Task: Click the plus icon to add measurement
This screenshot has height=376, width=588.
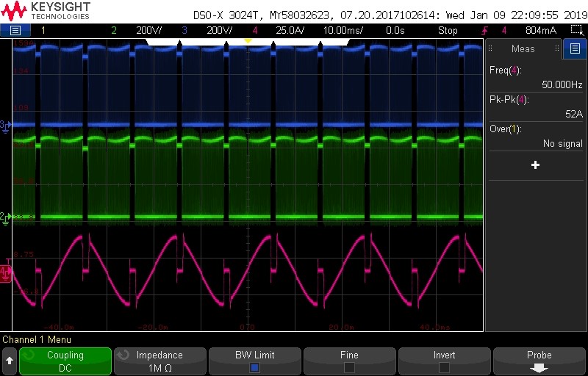Action: pos(535,165)
